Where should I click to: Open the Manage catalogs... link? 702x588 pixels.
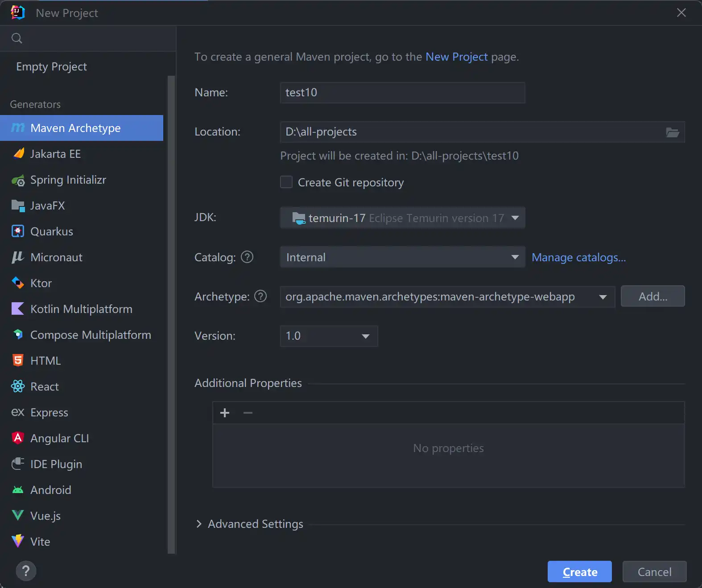(578, 257)
